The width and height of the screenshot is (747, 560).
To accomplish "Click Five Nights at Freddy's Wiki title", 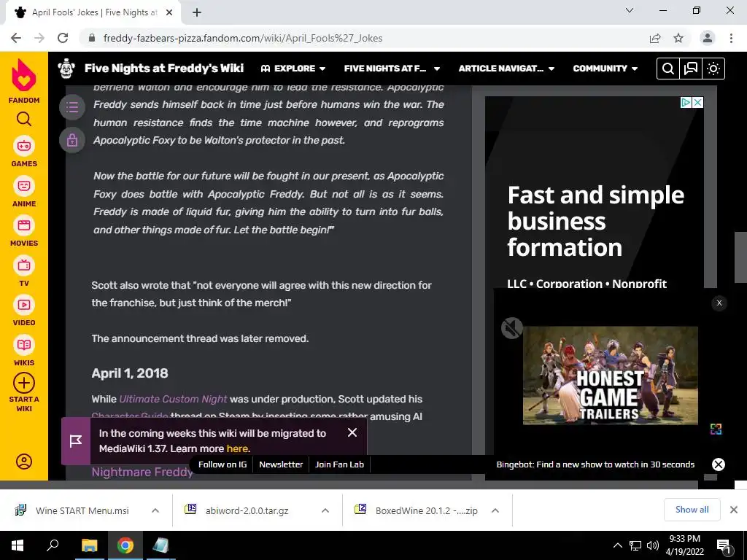I will (x=164, y=69).
